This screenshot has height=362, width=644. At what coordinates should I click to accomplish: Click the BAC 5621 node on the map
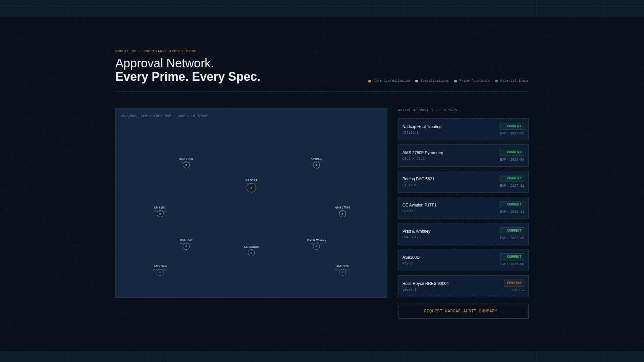pos(186,246)
